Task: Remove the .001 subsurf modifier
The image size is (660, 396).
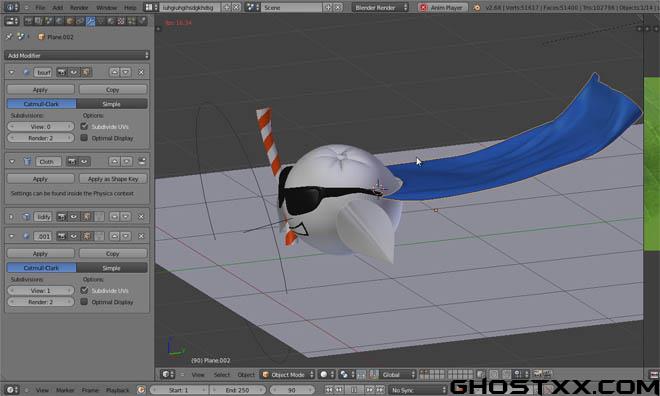Action: click(x=141, y=236)
